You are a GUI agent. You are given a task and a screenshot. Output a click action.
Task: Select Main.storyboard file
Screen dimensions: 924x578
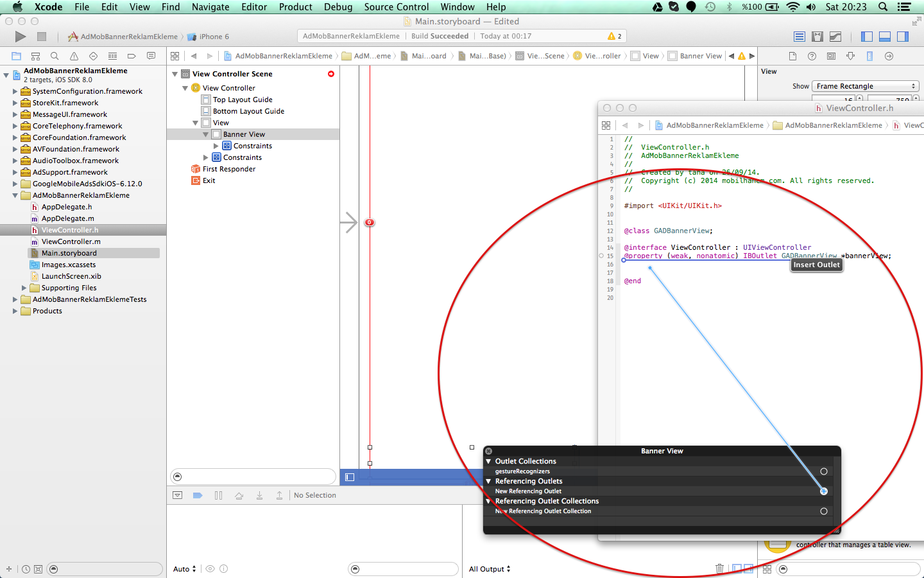(x=69, y=253)
